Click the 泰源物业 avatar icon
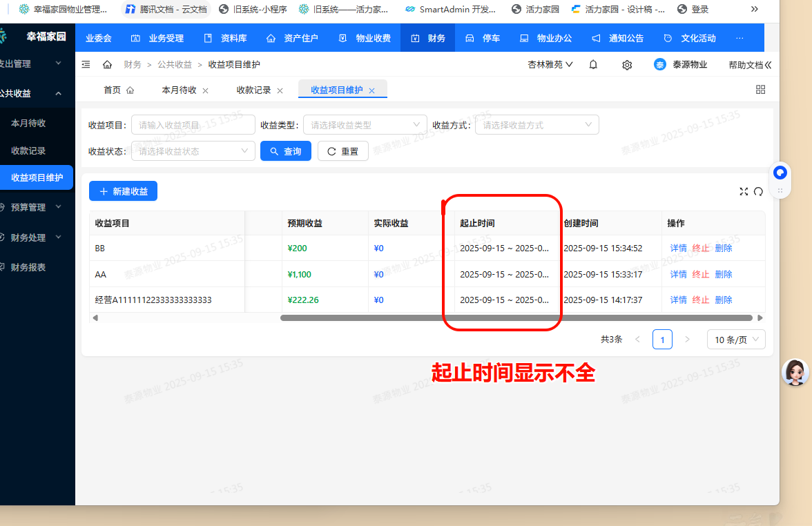This screenshot has height=526, width=812. [x=661, y=64]
